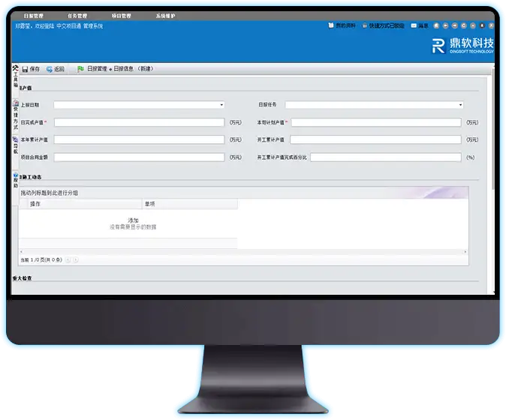Click 快捷方式已锁定 lock shortcut icon
Screen dimensions: 506x420
(x=365, y=25)
